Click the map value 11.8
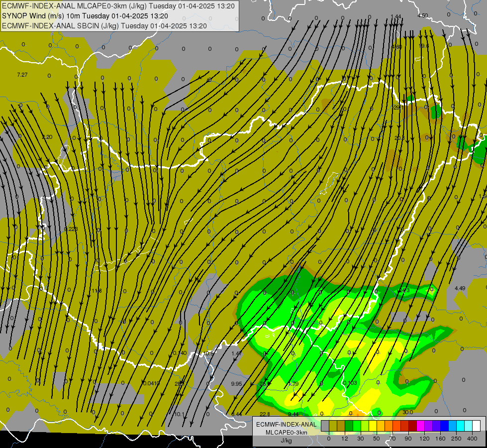This screenshot has width=487, height=448. pos(97,291)
